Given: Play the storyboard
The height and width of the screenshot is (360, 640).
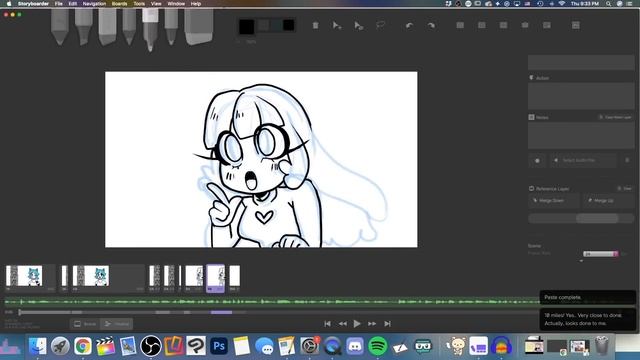Looking at the screenshot, I should click(357, 324).
